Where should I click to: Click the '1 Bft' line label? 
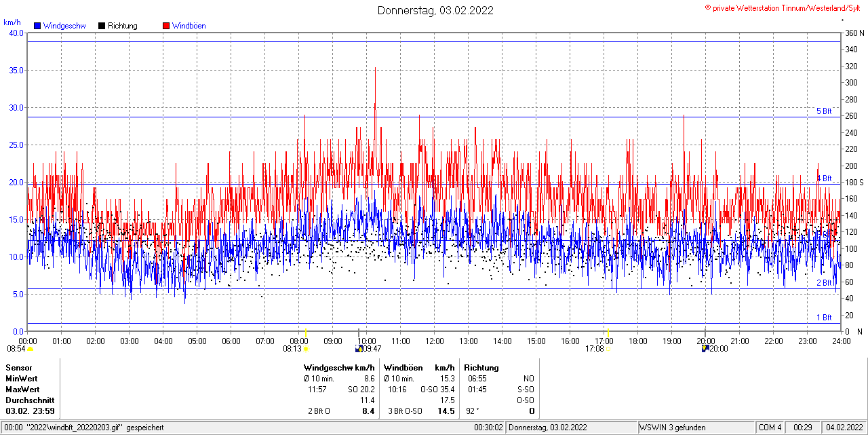tap(824, 318)
